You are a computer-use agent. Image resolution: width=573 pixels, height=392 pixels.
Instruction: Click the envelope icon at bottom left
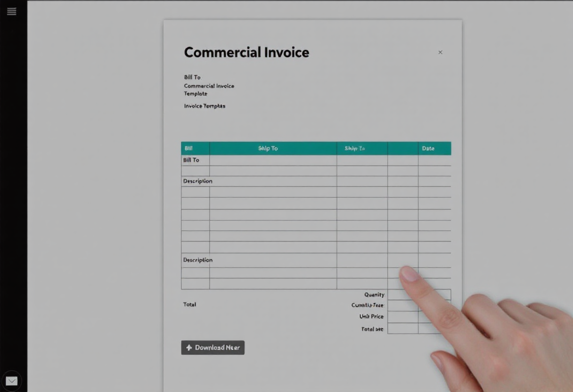[x=11, y=381]
